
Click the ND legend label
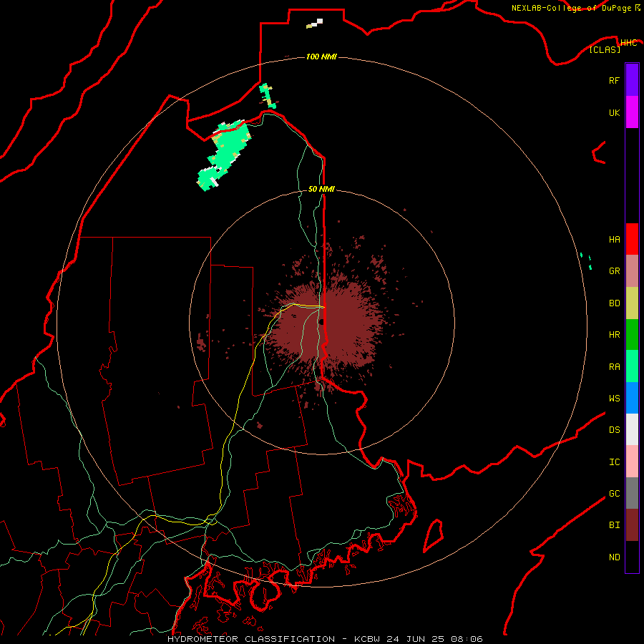point(615,557)
